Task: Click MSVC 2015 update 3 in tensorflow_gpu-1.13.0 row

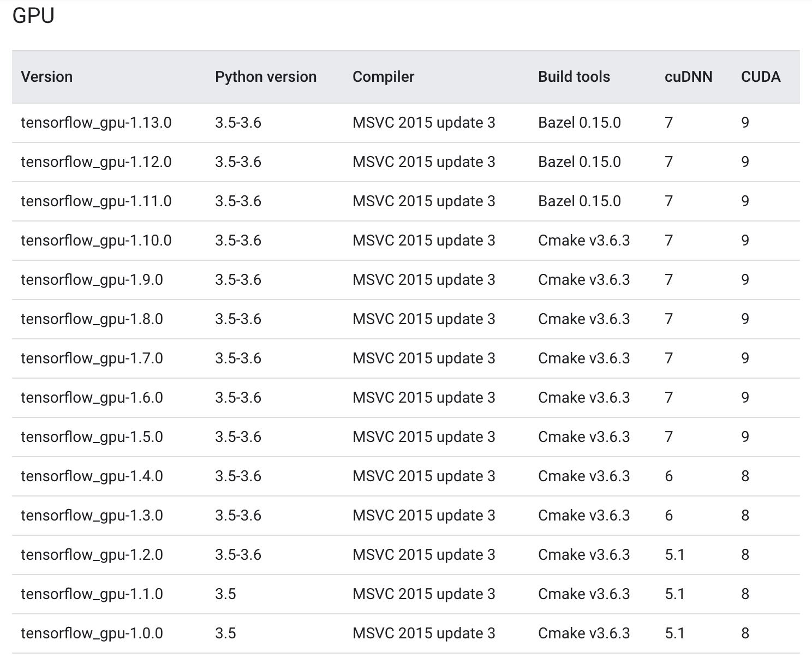Action: click(x=424, y=122)
